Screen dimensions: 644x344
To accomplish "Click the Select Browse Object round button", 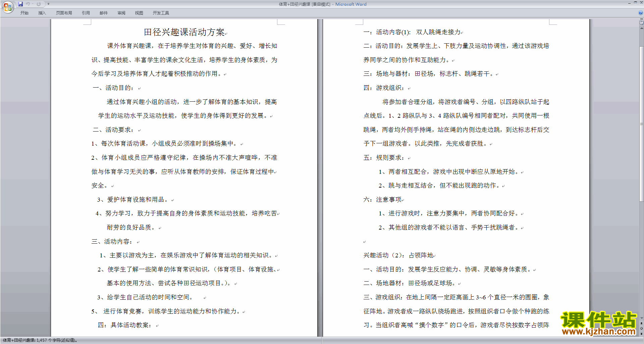I will 641,328.
